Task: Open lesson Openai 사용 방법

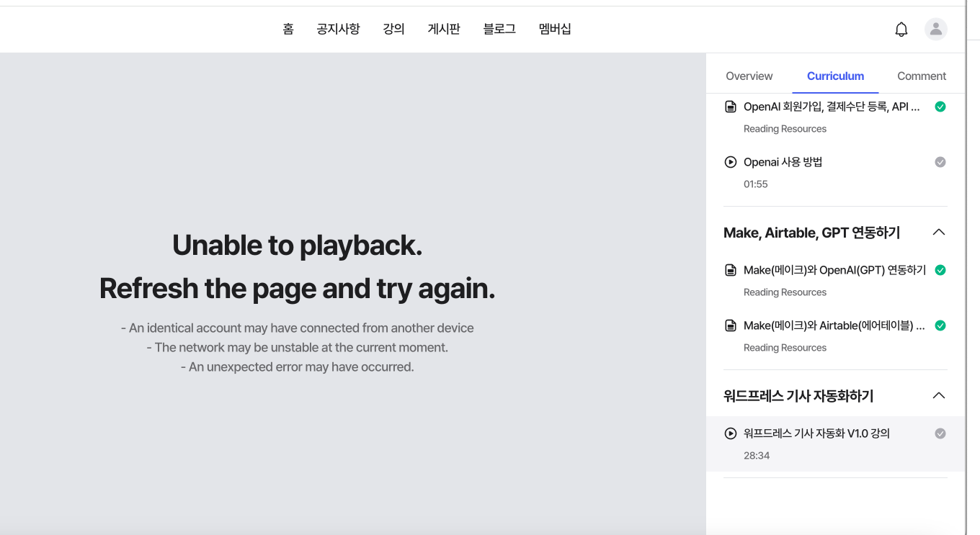Action: click(x=783, y=162)
